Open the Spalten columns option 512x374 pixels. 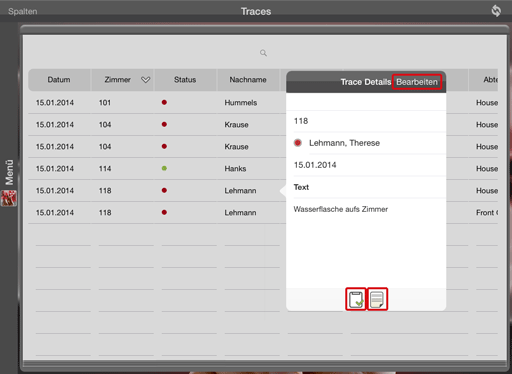point(23,11)
